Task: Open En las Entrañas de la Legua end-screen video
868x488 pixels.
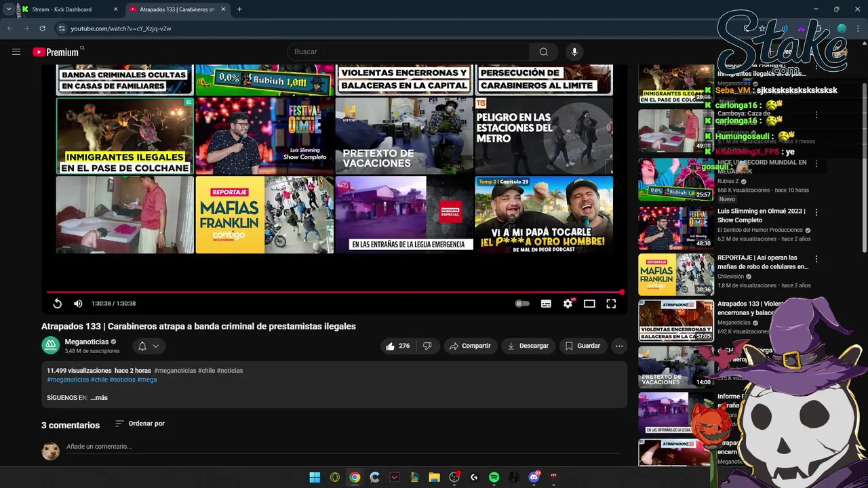Action: pos(404,215)
